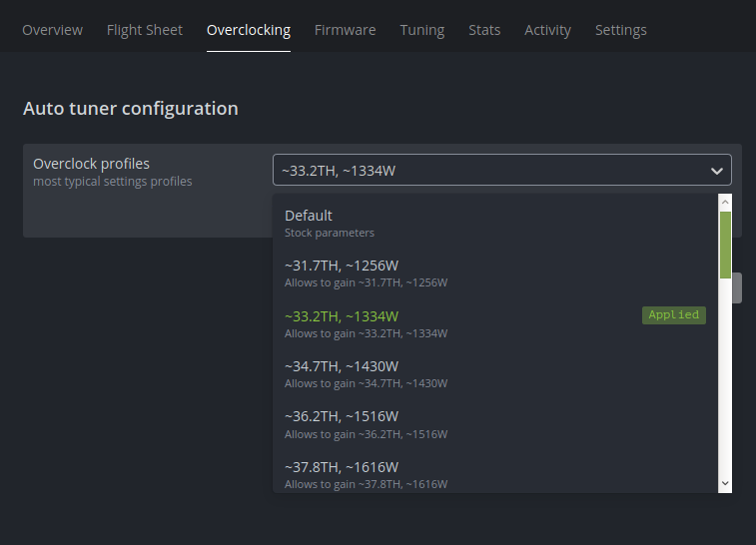This screenshot has width=756, height=545.
Task: Select the Overclocking tab
Action: pos(249,30)
